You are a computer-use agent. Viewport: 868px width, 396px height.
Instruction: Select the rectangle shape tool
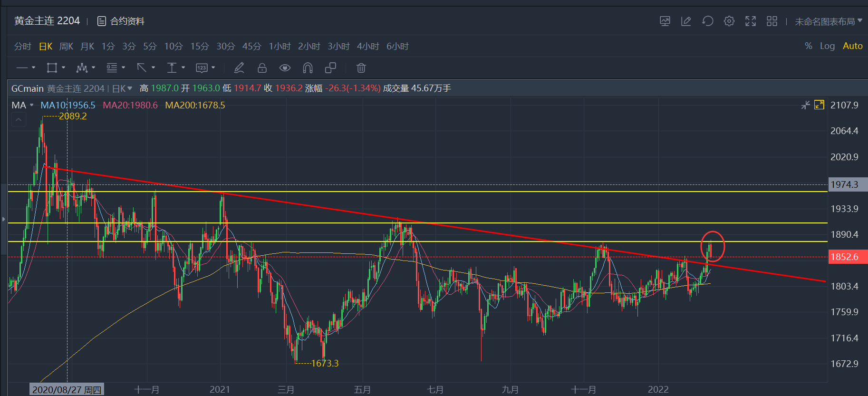pyautogui.click(x=52, y=68)
